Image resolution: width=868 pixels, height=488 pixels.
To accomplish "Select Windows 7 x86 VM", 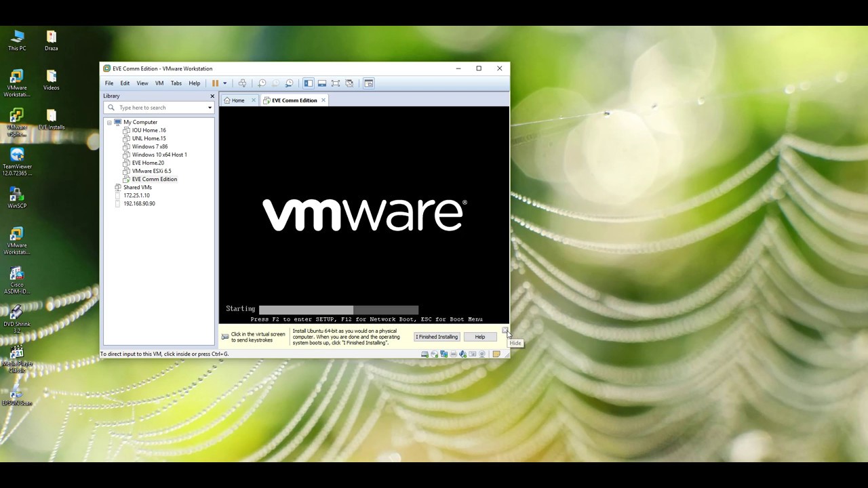I will (150, 147).
